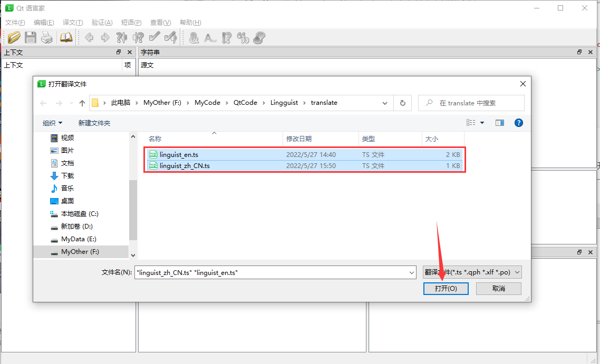Toggle the accelerator validation ampersand icon

click(194, 37)
